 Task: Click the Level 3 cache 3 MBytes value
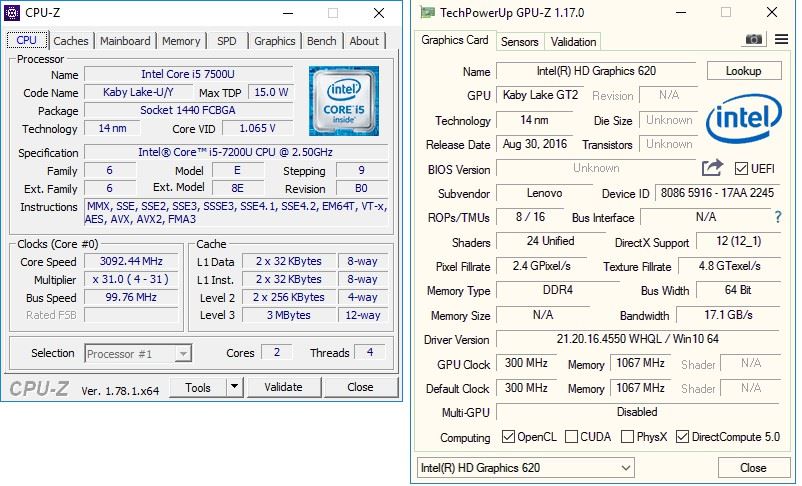[x=289, y=315]
